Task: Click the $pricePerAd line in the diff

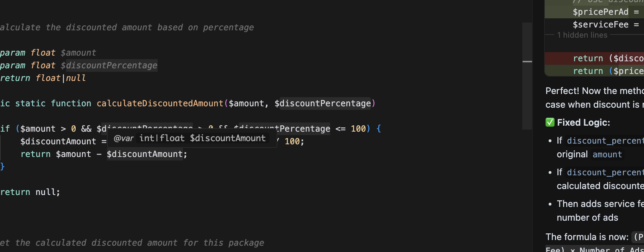Action: click(x=594, y=12)
